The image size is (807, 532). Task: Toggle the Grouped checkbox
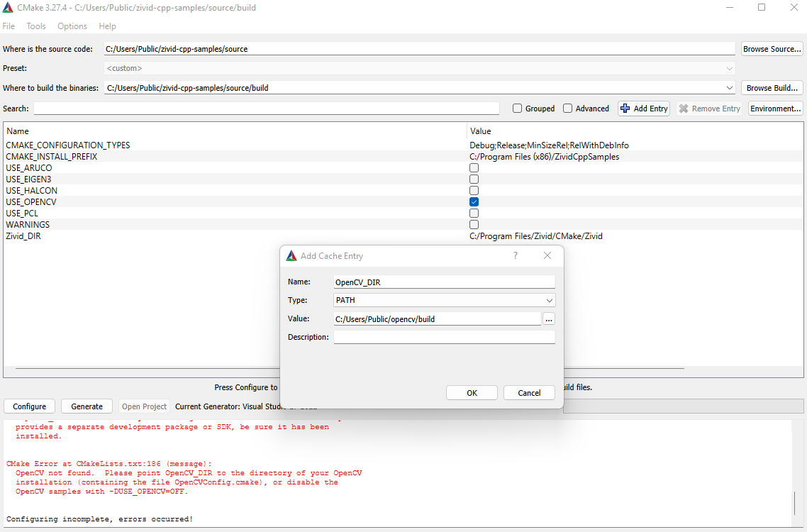[517, 108]
